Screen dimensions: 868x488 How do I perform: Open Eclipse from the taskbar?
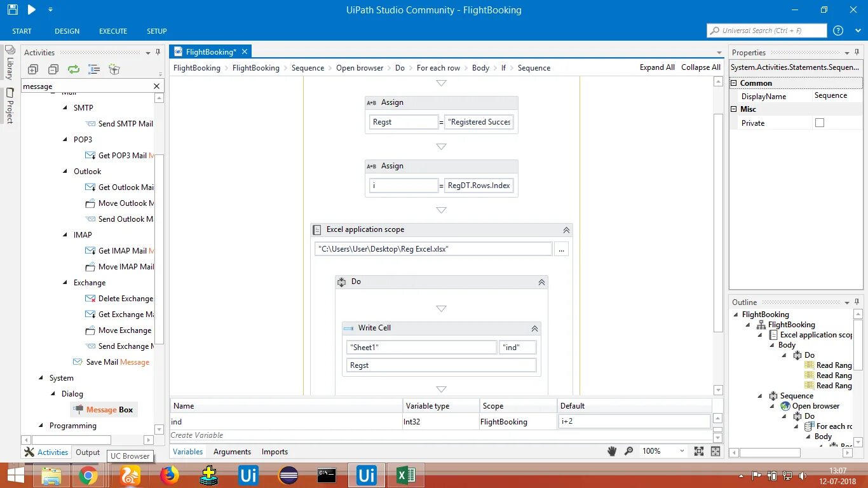(x=288, y=475)
